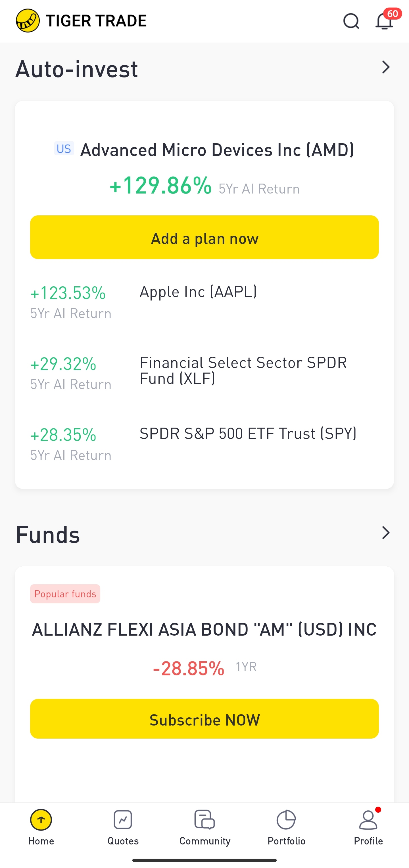Image resolution: width=409 pixels, height=868 pixels.
Task: Expand the Auto-invest section chevron
Action: click(386, 67)
